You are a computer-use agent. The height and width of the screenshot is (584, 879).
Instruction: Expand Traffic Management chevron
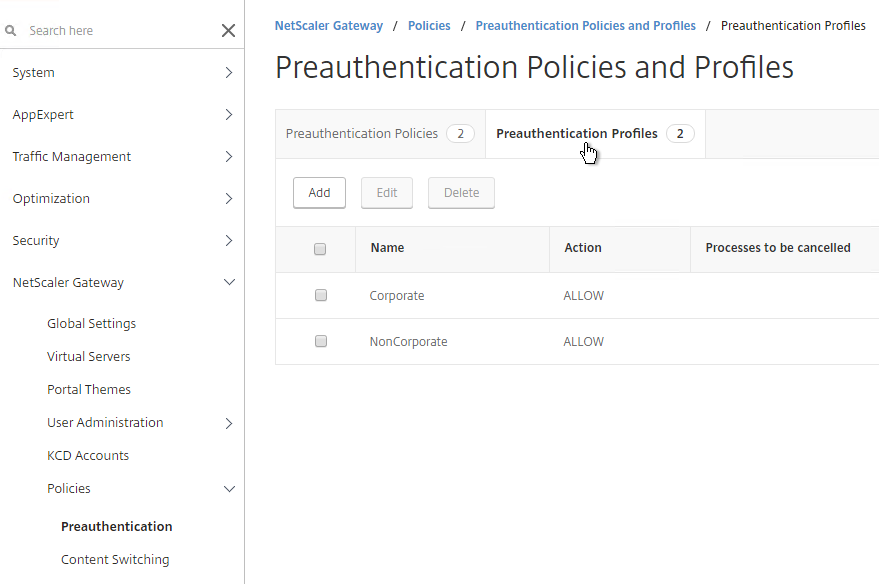pyautogui.click(x=228, y=156)
